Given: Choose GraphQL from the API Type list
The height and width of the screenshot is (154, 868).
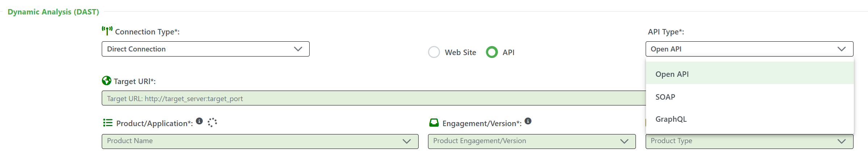Looking at the screenshot, I should pyautogui.click(x=671, y=119).
